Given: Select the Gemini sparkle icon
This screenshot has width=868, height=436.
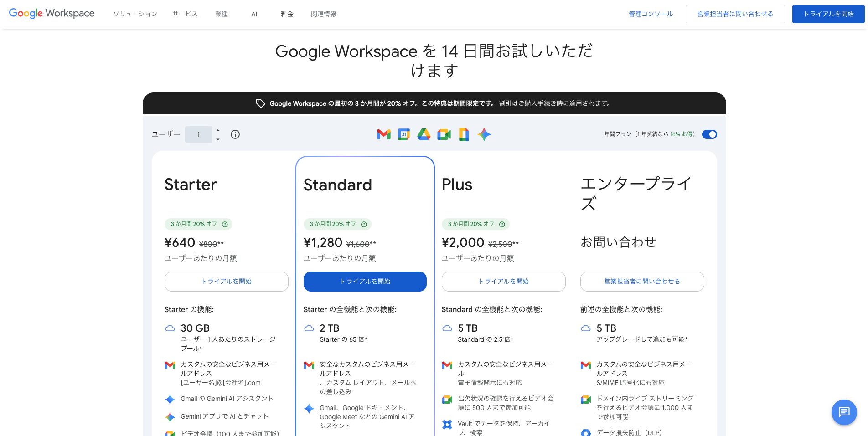Looking at the screenshot, I should tap(484, 134).
